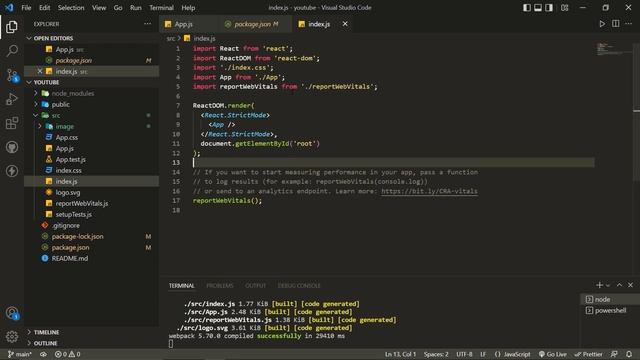Click UTF-8 encoding selector
640x360 pixels.
click(x=464, y=354)
